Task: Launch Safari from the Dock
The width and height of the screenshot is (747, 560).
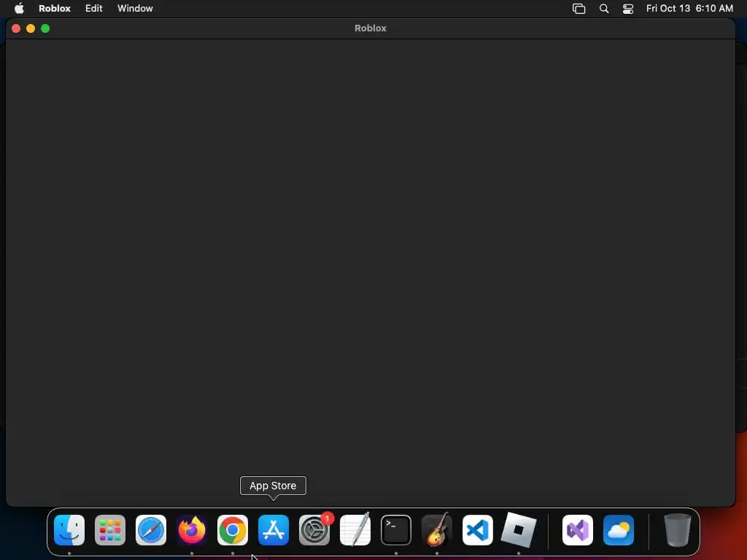Action: coord(151,530)
